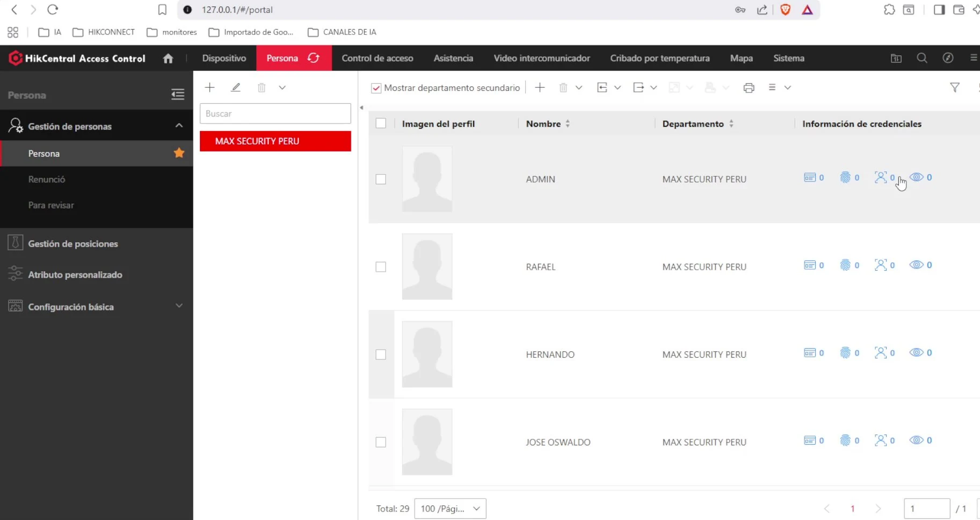Open the Para revisar page
Screen dimensions: 980x520
(51, 205)
